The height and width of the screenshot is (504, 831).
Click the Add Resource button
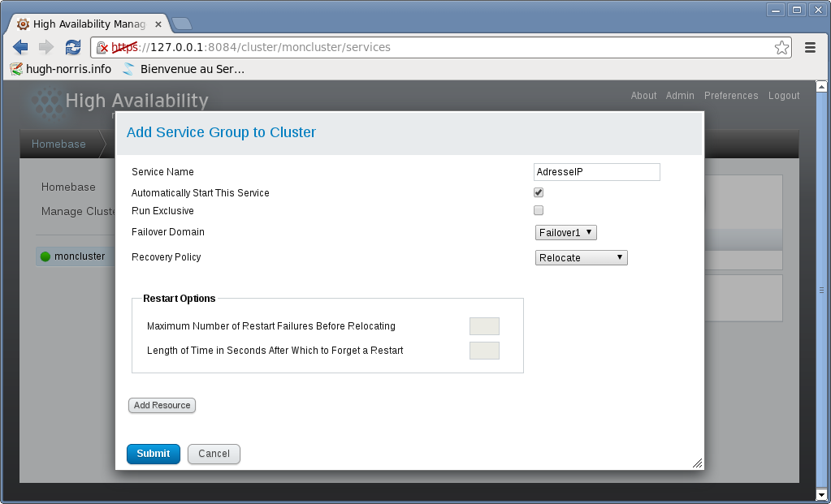tap(162, 405)
